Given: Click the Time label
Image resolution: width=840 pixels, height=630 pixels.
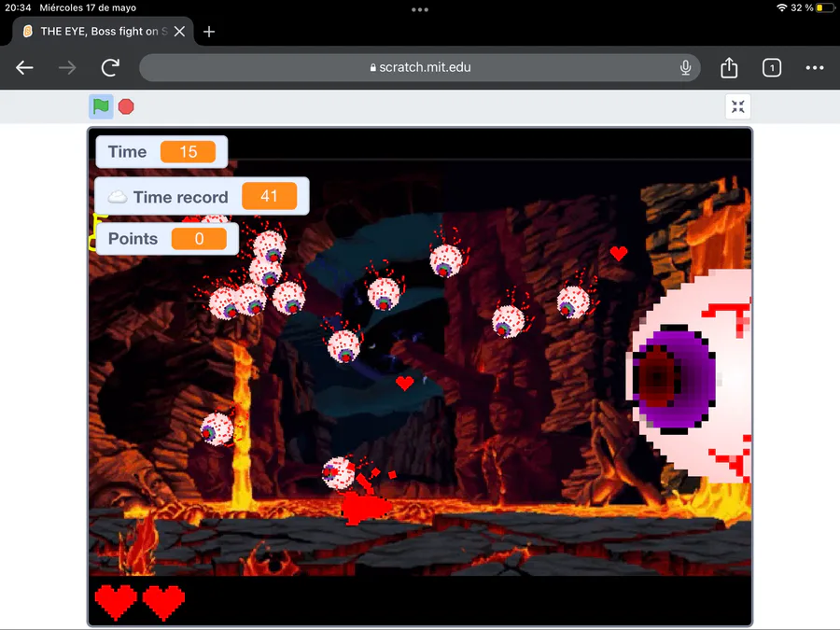Looking at the screenshot, I should point(128,151).
